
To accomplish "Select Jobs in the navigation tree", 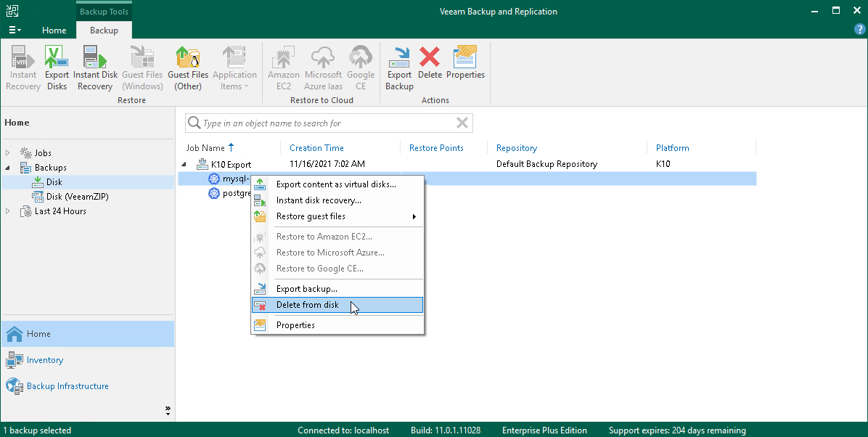I will 43,153.
